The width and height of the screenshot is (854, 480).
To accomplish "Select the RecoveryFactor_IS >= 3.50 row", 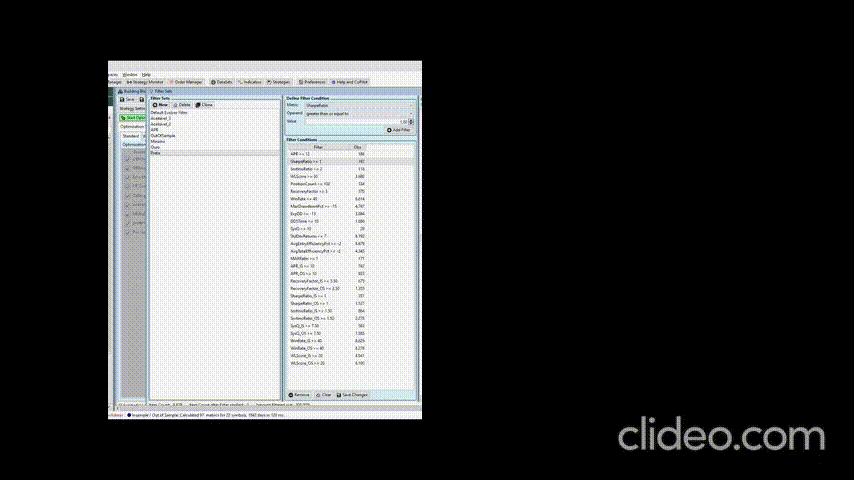I will click(x=351, y=281).
